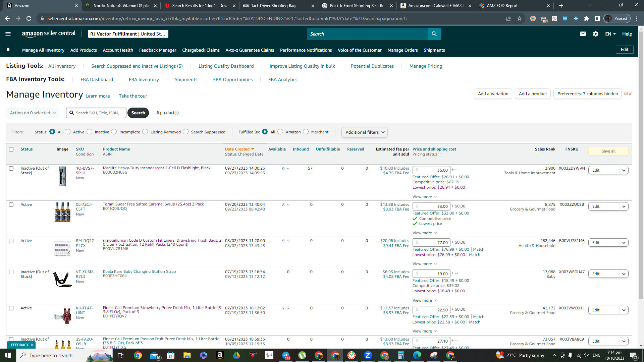644x362 pixels.
Task: Open a new browser tab
Action: [561, 5]
